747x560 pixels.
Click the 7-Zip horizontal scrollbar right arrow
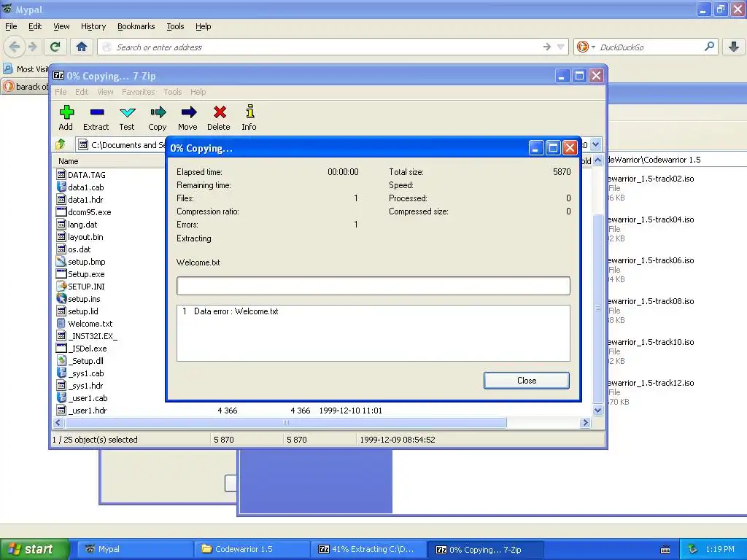point(586,422)
